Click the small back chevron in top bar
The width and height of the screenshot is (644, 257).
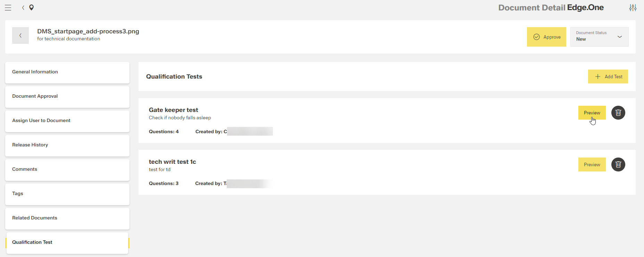23,8
